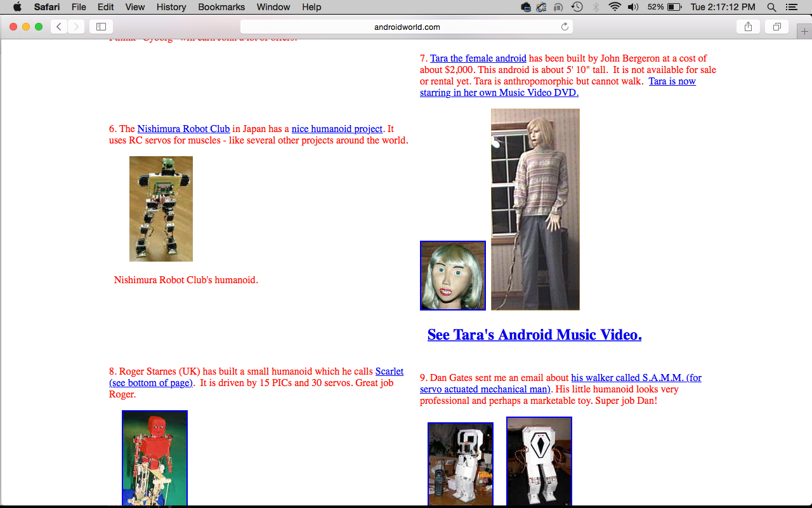The width and height of the screenshot is (812, 508).
Task: Click the date and time in menu bar
Action: click(x=723, y=7)
